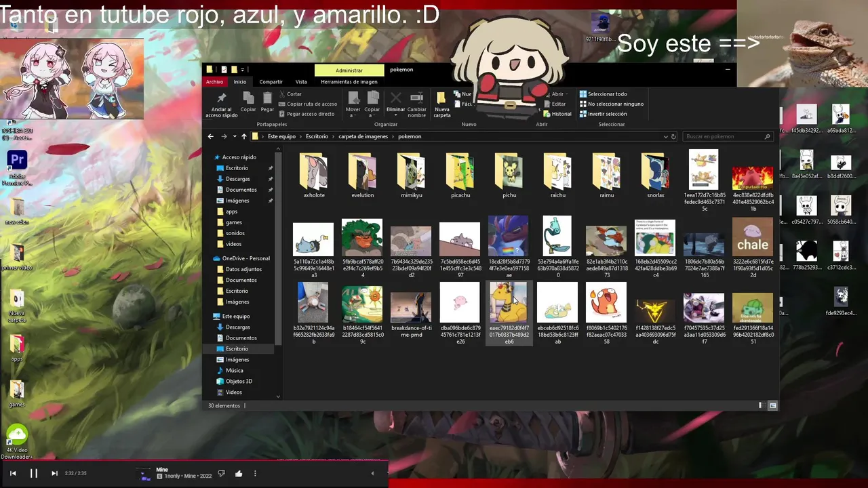Viewport: 868px width, 488px height.
Task: Switch to large icons view in status bar
Action: (x=772, y=405)
